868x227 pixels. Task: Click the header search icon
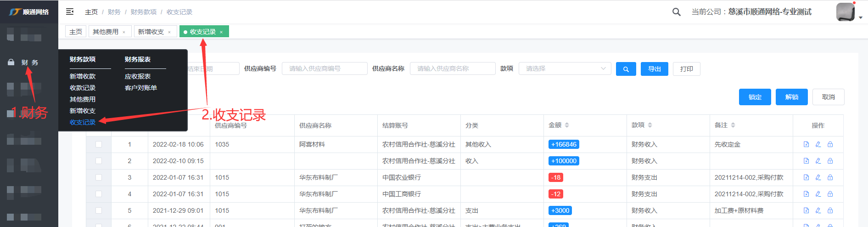(x=676, y=12)
